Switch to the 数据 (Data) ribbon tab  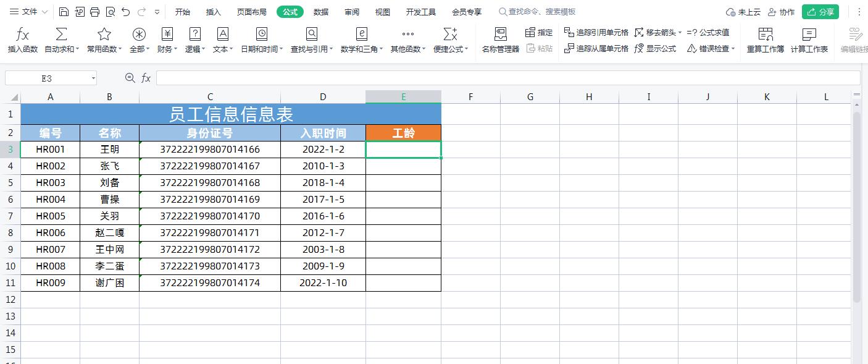pyautogui.click(x=320, y=11)
